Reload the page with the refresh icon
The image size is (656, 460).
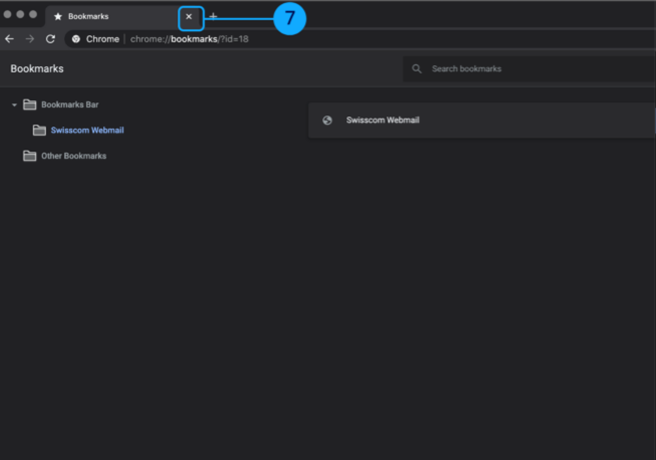[51, 39]
